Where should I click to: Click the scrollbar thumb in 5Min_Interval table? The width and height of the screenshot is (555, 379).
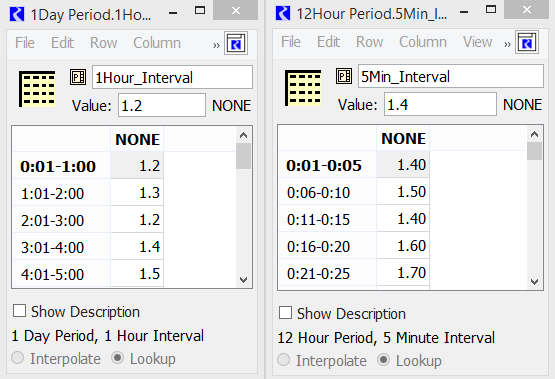534,151
